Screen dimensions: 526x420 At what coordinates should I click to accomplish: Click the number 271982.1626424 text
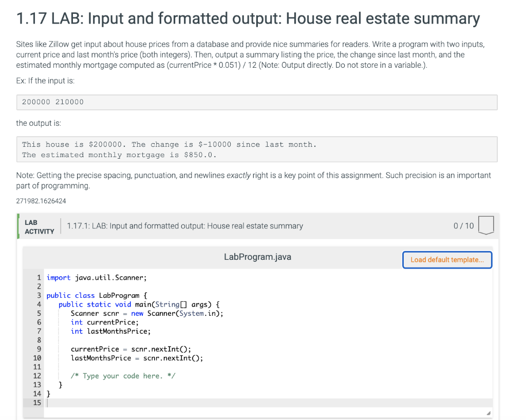click(x=41, y=202)
